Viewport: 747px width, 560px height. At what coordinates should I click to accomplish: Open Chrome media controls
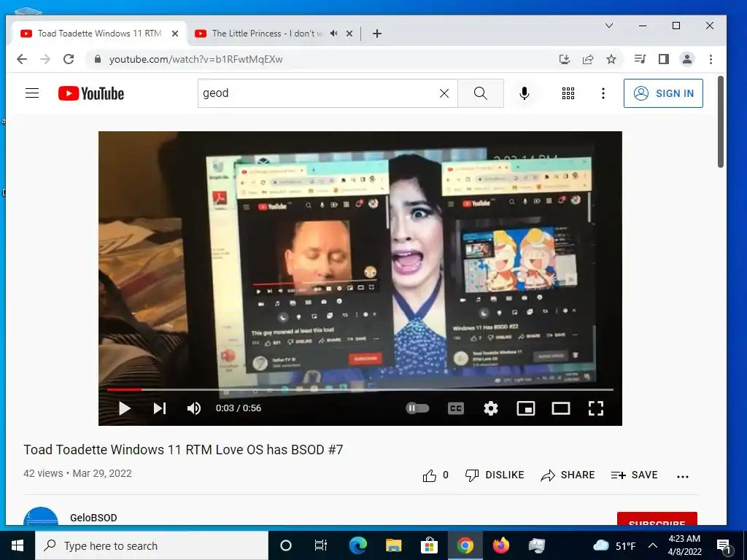(x=640, y=59)
